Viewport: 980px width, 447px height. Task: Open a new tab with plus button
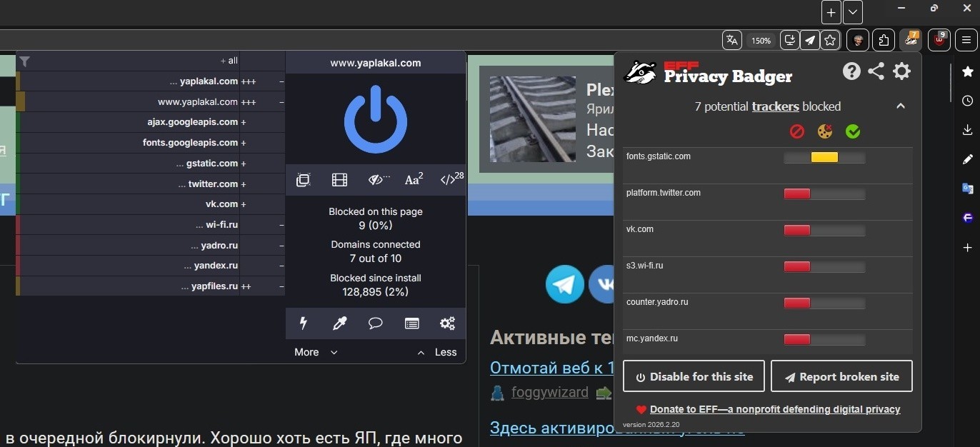click(x=831, y=12)
